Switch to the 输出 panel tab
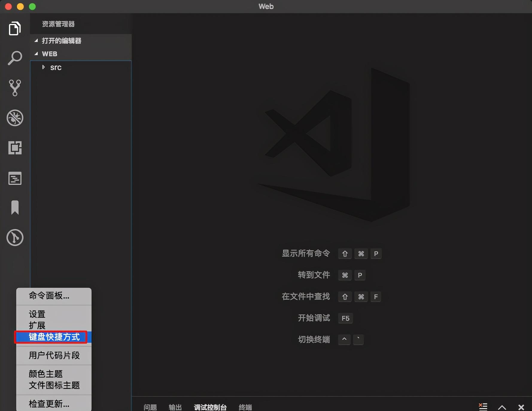The image size is (532, 411). coord(175,407)
